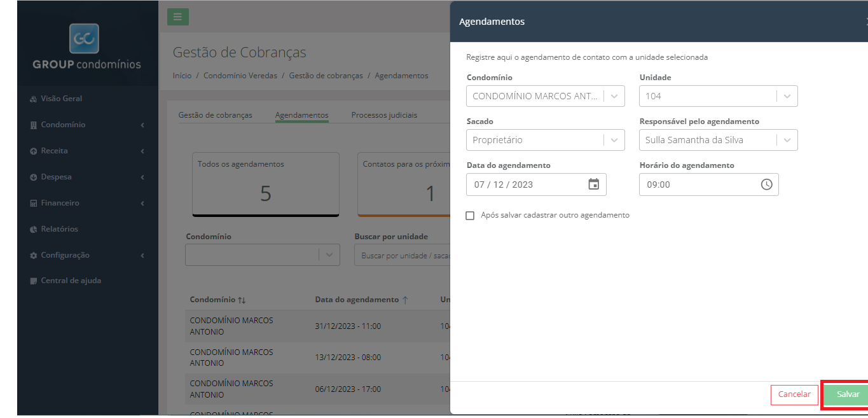Screen dimensions: 868x418
Task: Click the Condomínio column header
Action: (212, 300)
